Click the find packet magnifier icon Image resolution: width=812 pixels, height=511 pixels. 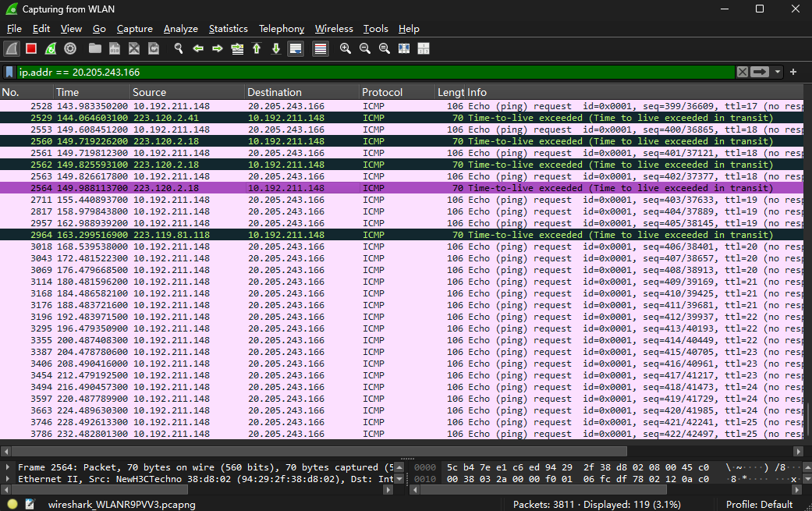(179, 48)
